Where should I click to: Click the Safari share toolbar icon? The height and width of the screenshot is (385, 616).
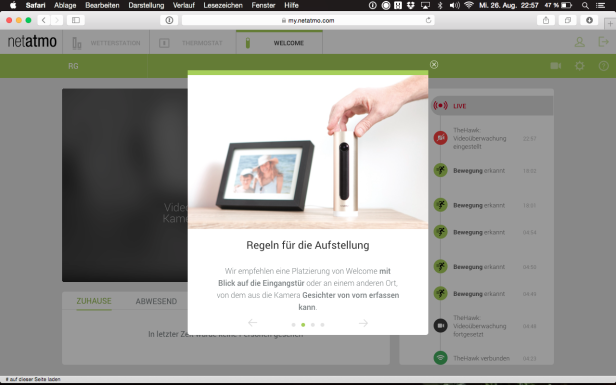click(x=546, y=20)
